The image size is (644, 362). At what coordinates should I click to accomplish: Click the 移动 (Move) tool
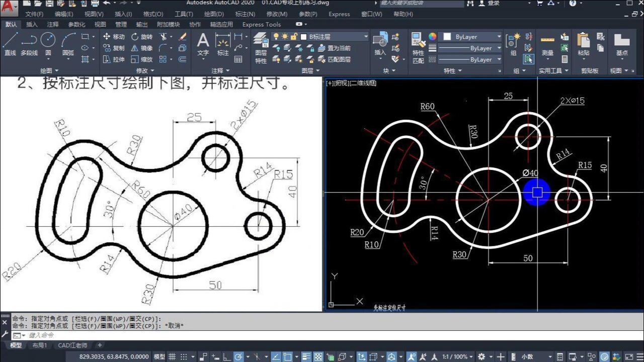click(x=114, y=37)
